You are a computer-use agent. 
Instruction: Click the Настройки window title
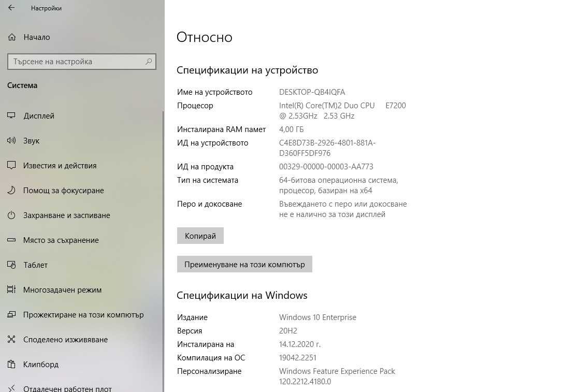click(46, 8)
